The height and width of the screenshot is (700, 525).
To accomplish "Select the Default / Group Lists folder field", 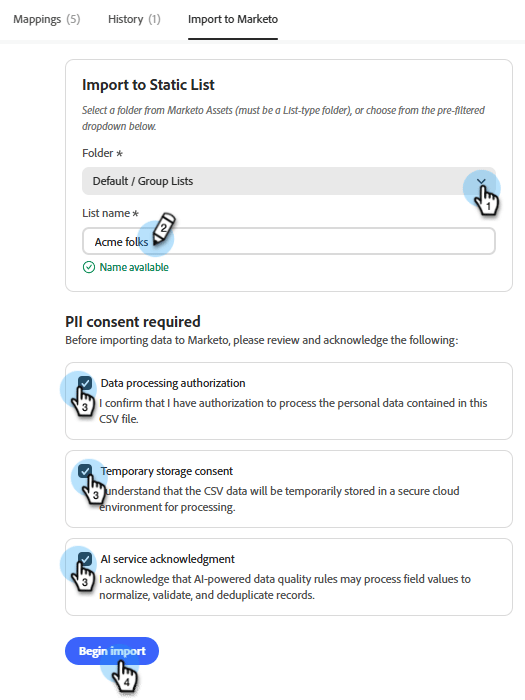I will (289, 181).
